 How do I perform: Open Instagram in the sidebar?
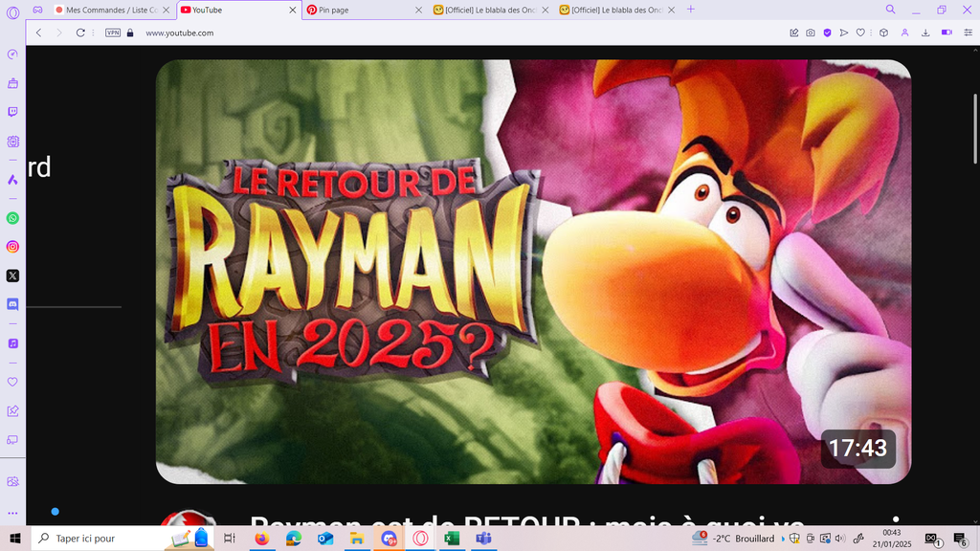tap(12, 247)
